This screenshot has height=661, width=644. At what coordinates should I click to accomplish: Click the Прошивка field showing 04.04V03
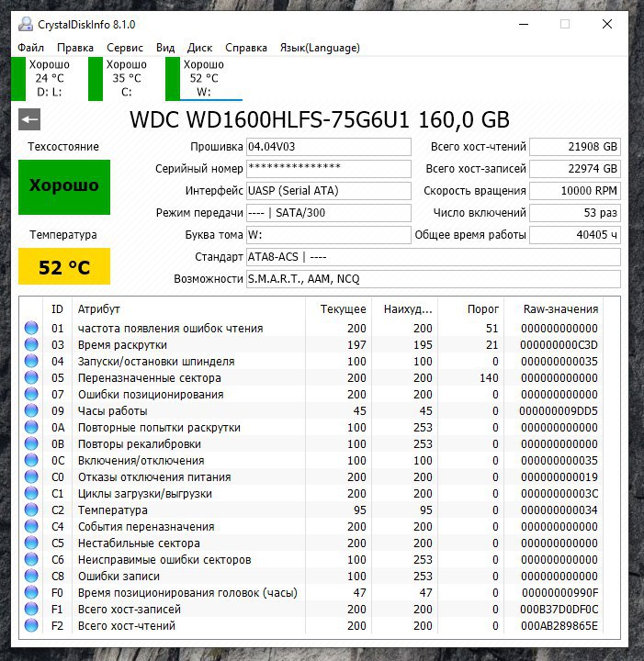coord(329,147)
